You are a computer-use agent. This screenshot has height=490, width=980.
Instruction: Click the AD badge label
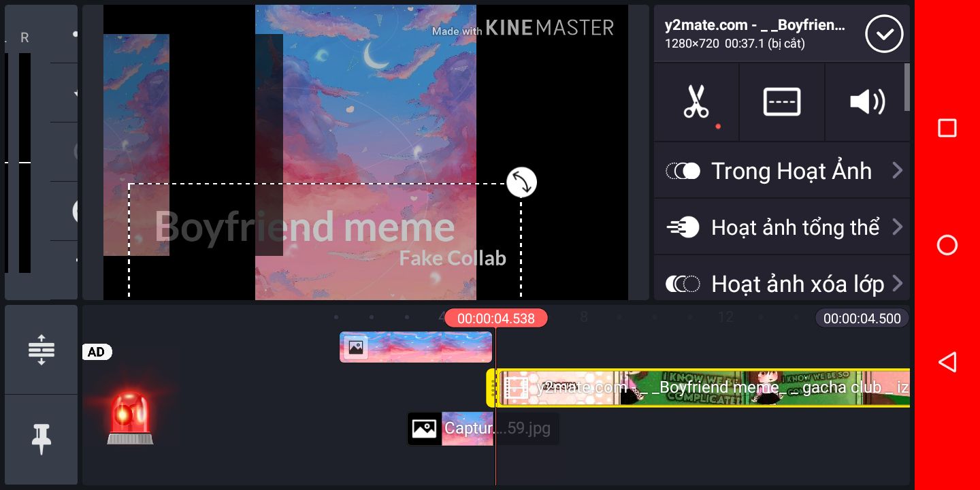(x=97, y=352)
